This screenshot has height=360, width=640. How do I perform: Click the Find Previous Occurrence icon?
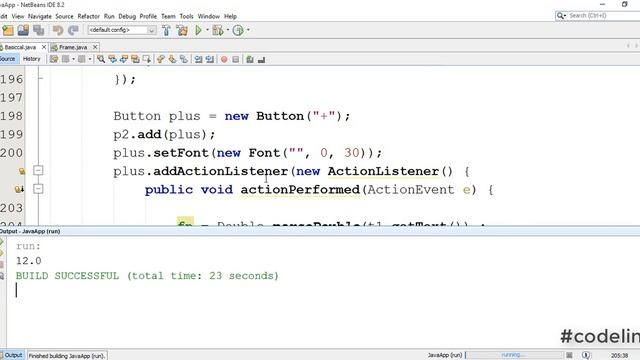click(x=112, y=60)
